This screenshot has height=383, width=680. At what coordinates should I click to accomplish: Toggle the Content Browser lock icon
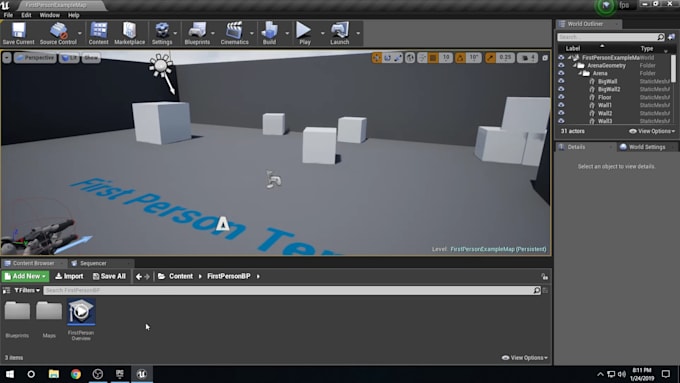coord(544,276)
